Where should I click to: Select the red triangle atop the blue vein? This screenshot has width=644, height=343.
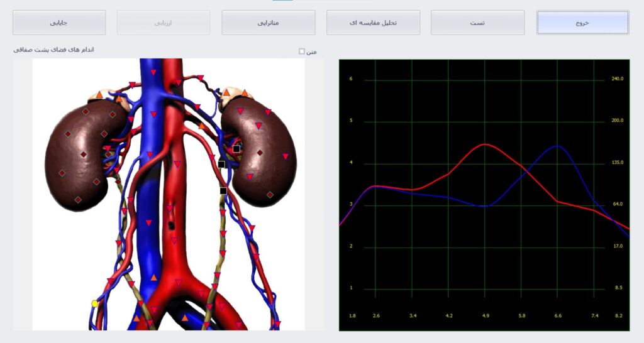tap(153, 73)
